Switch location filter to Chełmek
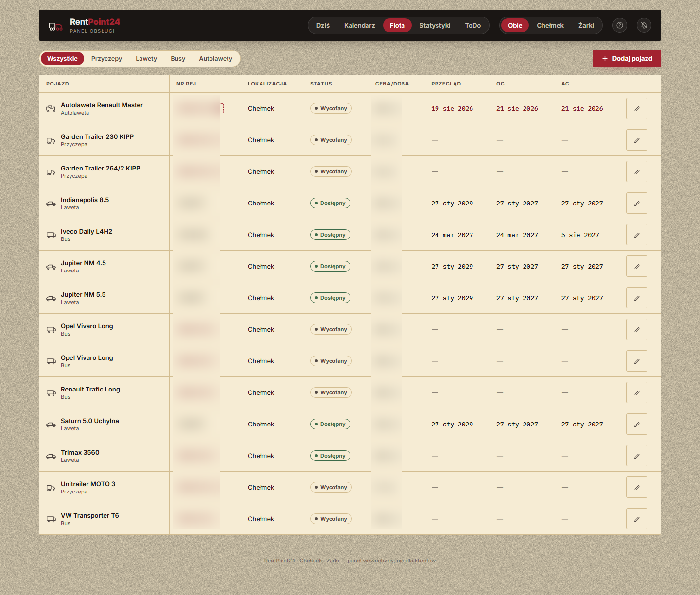This screenshot has height=595, width=700. tap(550, 25)
